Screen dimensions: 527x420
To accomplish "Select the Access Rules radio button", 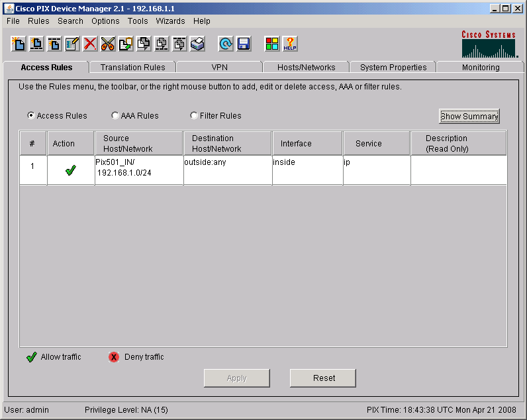I will point(31,115).
